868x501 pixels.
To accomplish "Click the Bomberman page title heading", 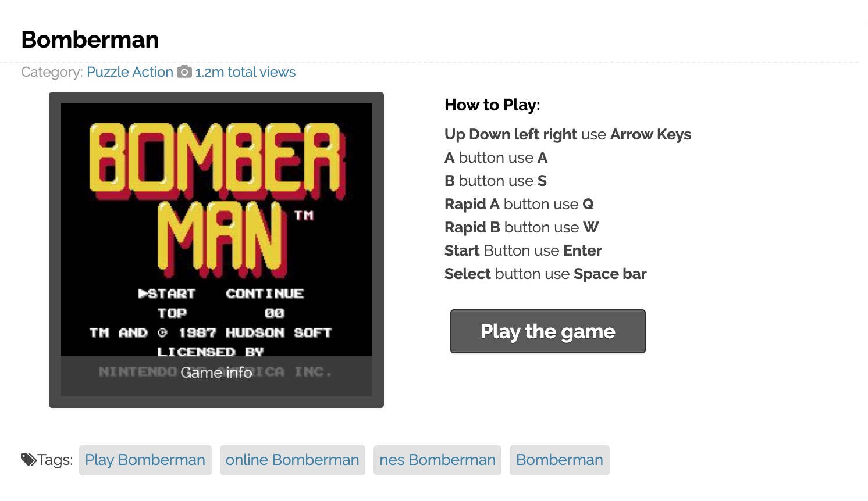I will point(90,40).
